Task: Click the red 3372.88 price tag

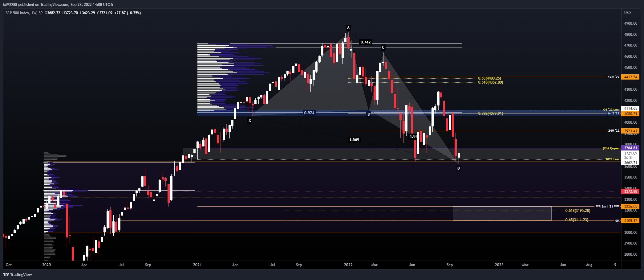Action: 630,191
